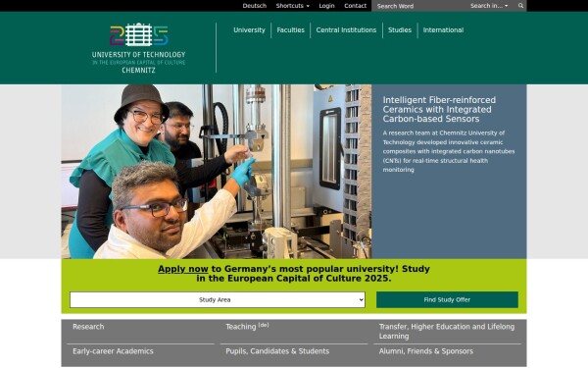Image resolution: width=588 pixels, height=368 pixels.
Task: Click the search magnifier icon
Action: (x=520, y=6)
